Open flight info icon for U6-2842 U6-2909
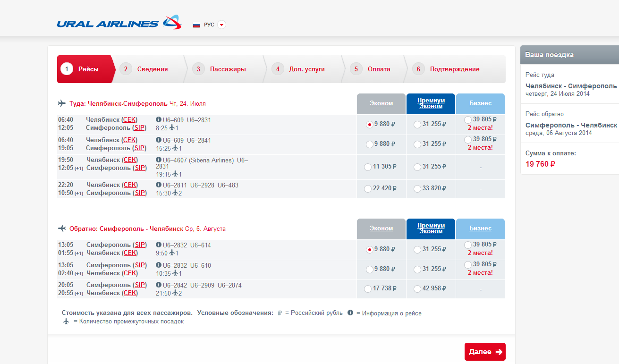Viewport: 619px width, 364px height. 159,285
